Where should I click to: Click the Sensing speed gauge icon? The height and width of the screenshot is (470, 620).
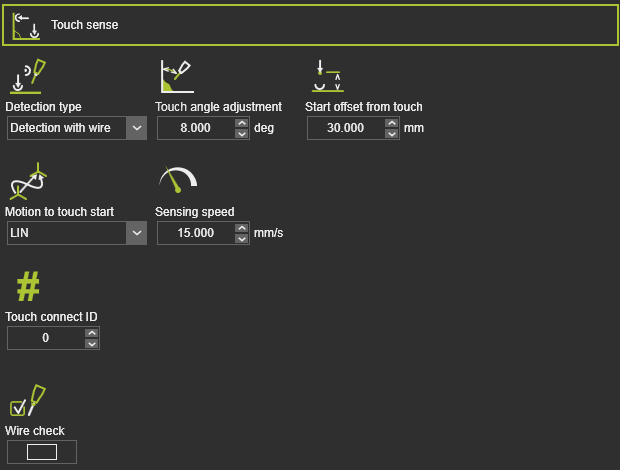(177, 179)
